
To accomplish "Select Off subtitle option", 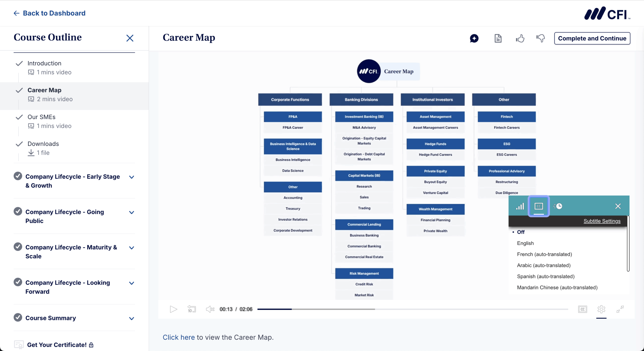I will tap(521, 232).
